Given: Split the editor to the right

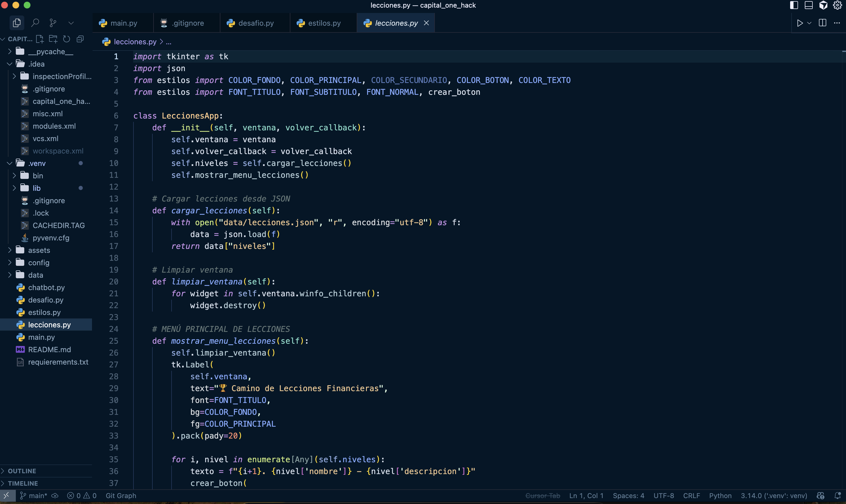Looking at the screenshot, I should click(x=822, y=23).
